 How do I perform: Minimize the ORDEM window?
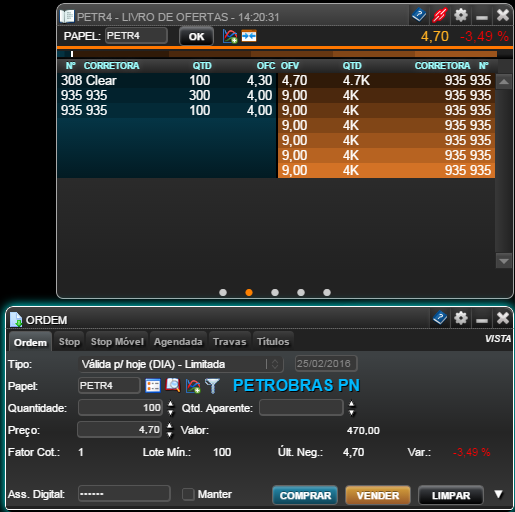tap(482, 320)
